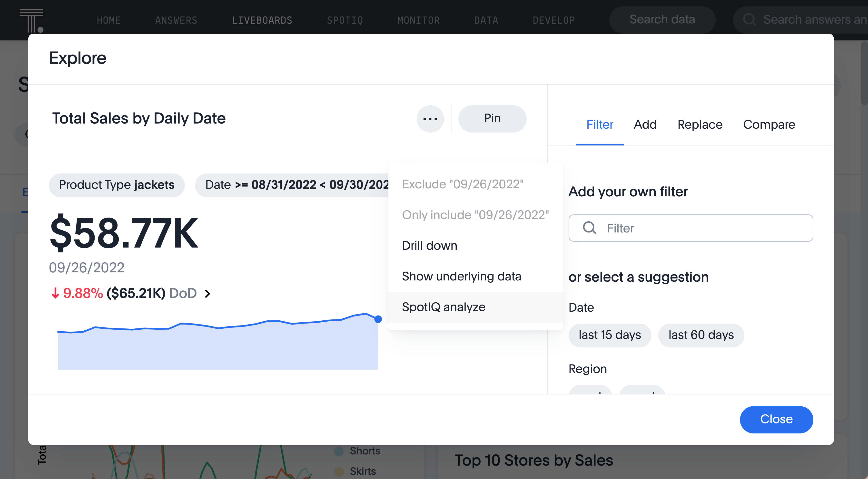Open the three-dots more options menu
This screenshot has height=479, width=868.
coord(430,119)
